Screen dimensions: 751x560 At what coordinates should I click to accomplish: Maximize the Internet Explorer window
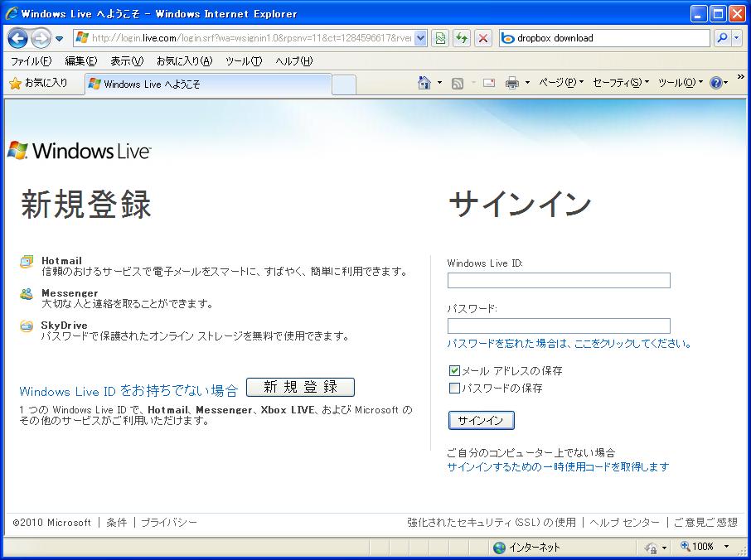pyautogui.click(x=719, y=14)
